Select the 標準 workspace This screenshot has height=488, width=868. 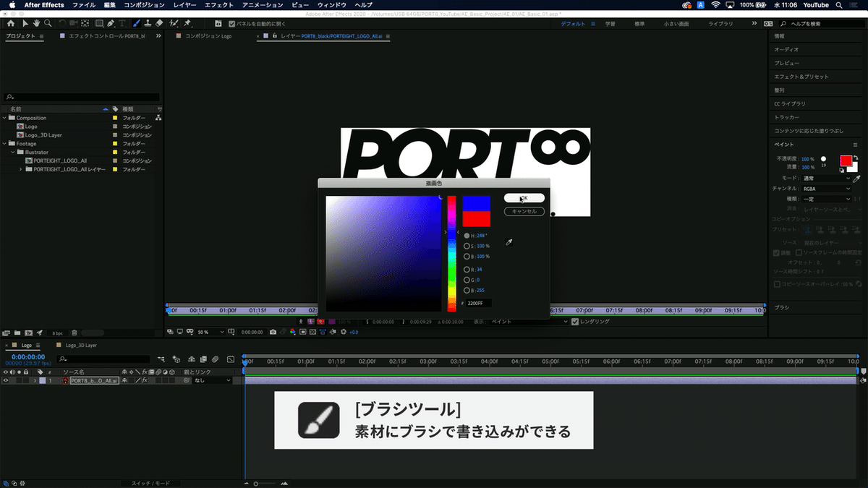(639, 24)
